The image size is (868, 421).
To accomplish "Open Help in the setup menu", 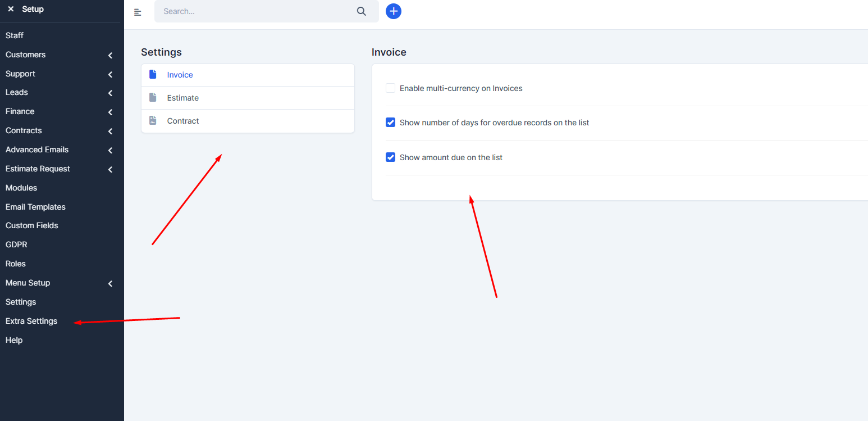I will [x=14, y=340].
